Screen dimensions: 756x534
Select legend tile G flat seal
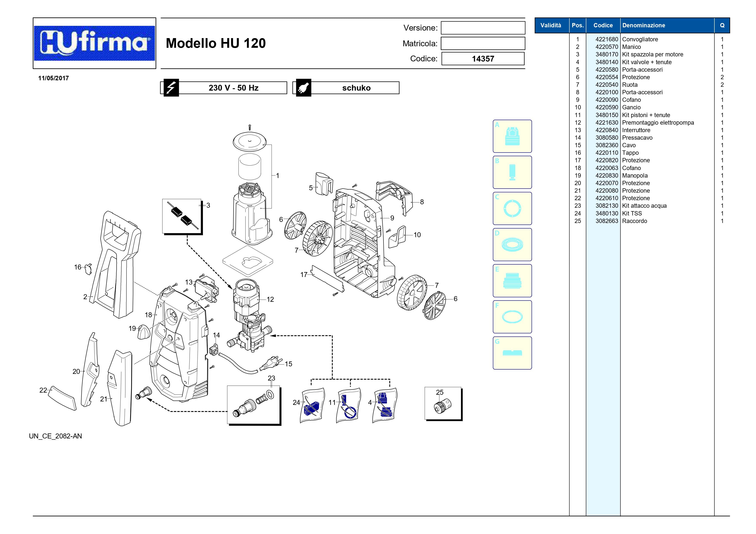tap(512, 353)
